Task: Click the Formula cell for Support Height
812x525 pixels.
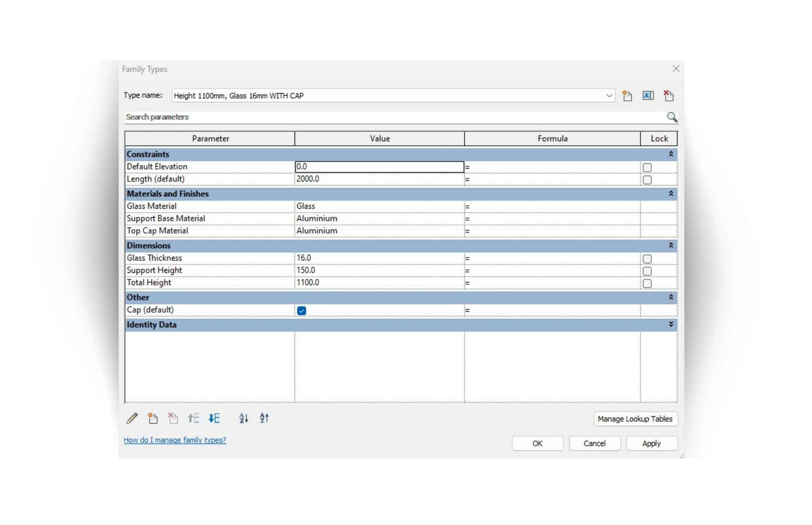Action: tap(552, 270)
